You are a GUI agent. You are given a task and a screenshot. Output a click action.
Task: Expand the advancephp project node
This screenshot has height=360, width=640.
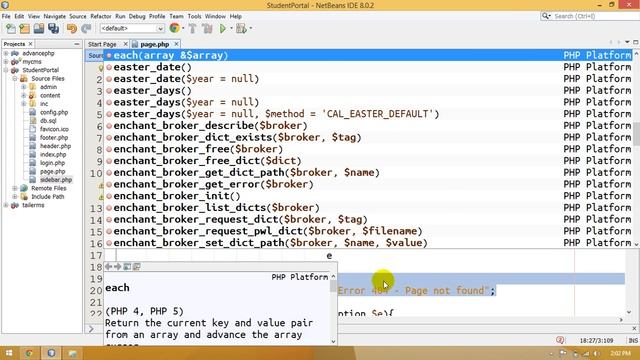6,53
